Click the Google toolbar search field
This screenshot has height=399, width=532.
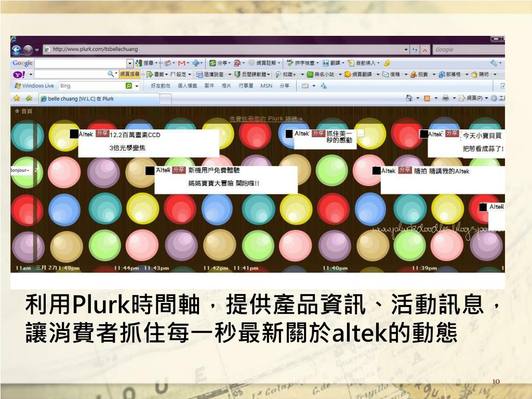coord(81,63)
